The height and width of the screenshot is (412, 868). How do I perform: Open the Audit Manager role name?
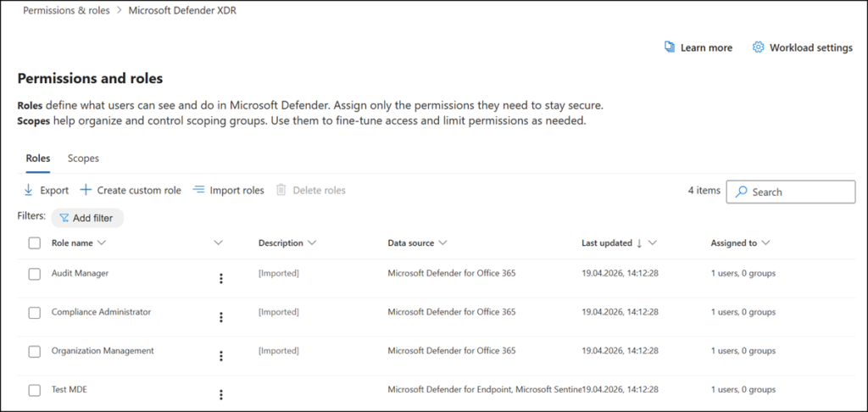80,273
